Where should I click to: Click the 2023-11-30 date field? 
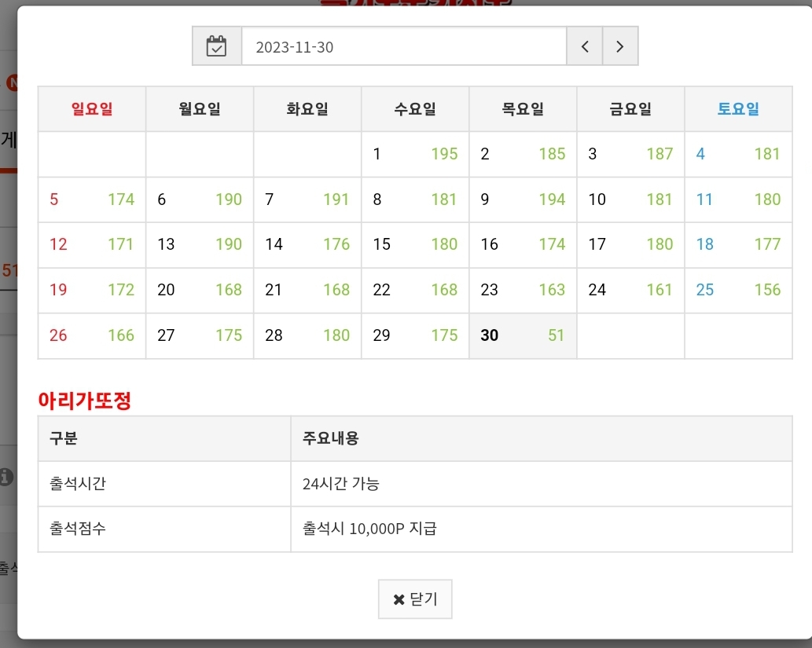(404, 46)
